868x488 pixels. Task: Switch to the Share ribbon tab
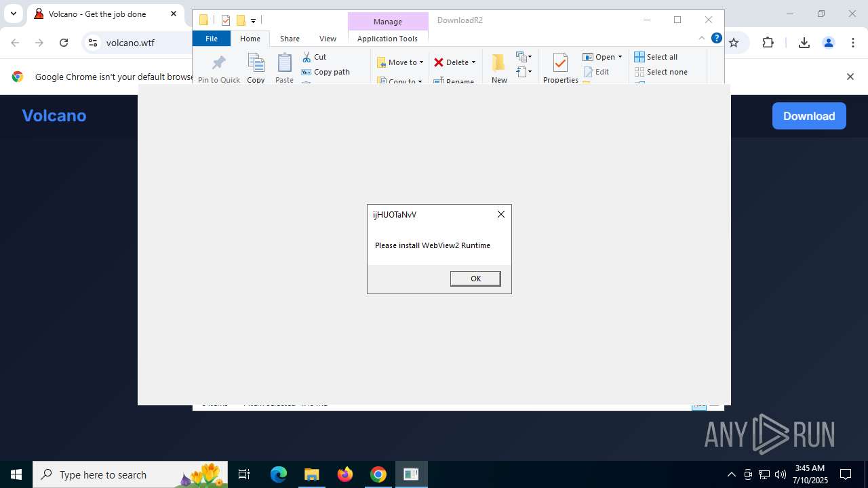(x=290, y=39)
